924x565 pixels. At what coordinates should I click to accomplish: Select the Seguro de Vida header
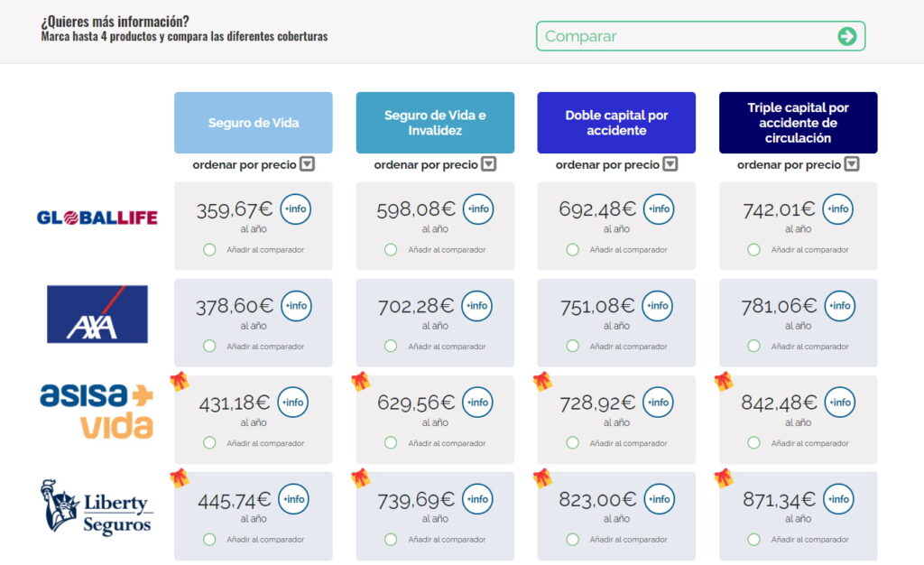254,123
